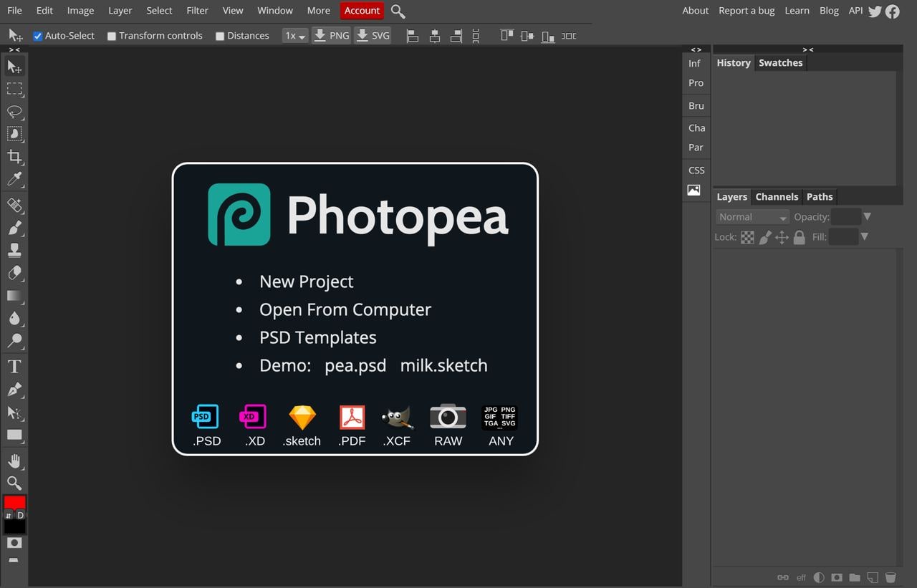
Task: Pick the Lasso Select tool
Action: click(x=14, y=112)
